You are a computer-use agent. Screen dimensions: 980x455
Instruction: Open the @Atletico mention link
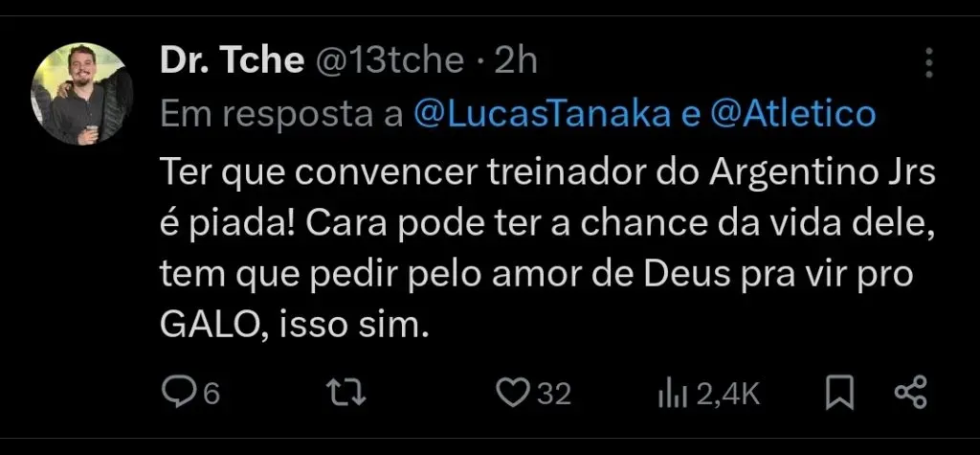(x=793, y=115)
